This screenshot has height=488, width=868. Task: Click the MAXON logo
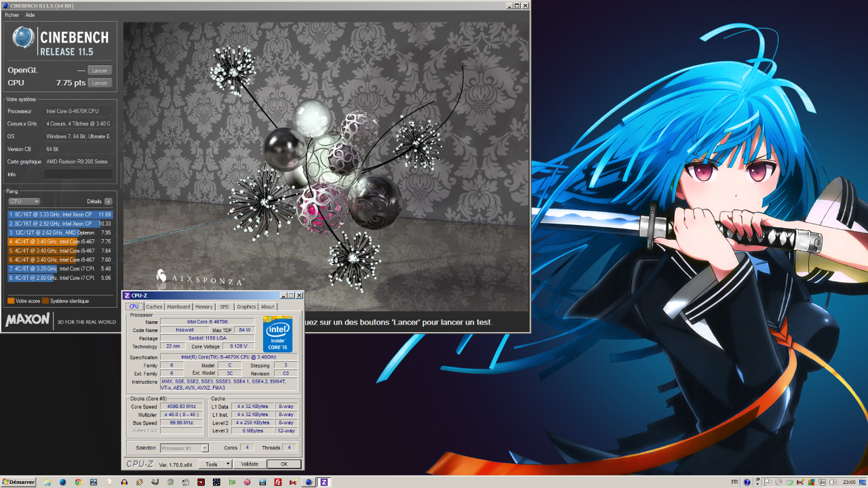pyautogui.click(x=28, y=319)
